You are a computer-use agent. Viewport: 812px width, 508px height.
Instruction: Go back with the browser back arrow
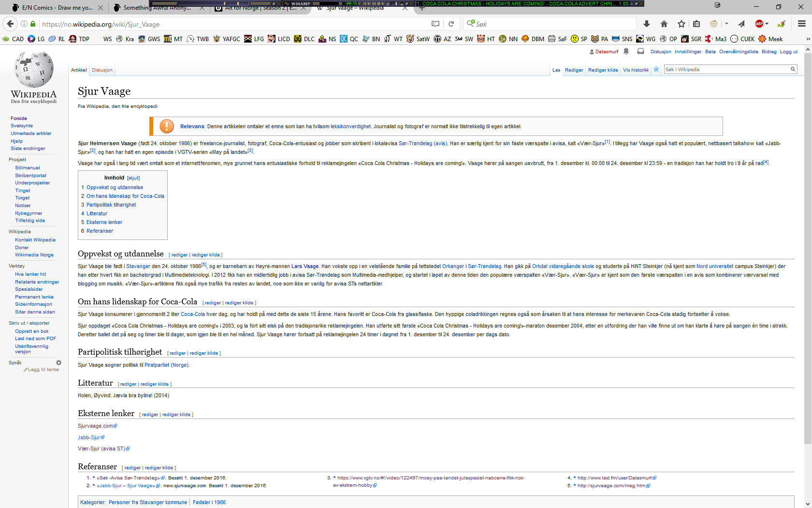click(x=10, y=24)
